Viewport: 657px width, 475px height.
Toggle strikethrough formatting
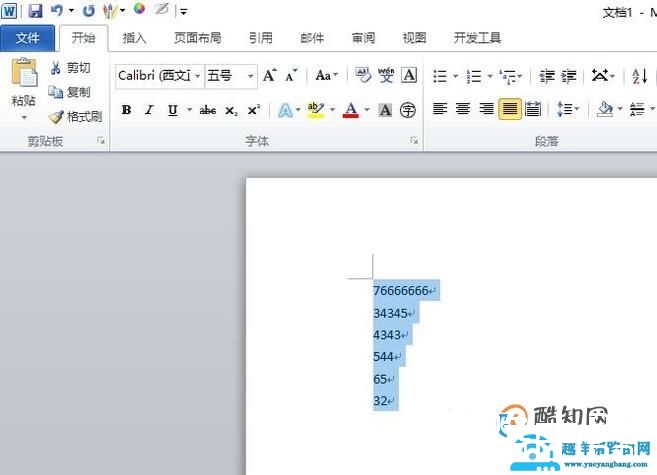pos(208,110)
